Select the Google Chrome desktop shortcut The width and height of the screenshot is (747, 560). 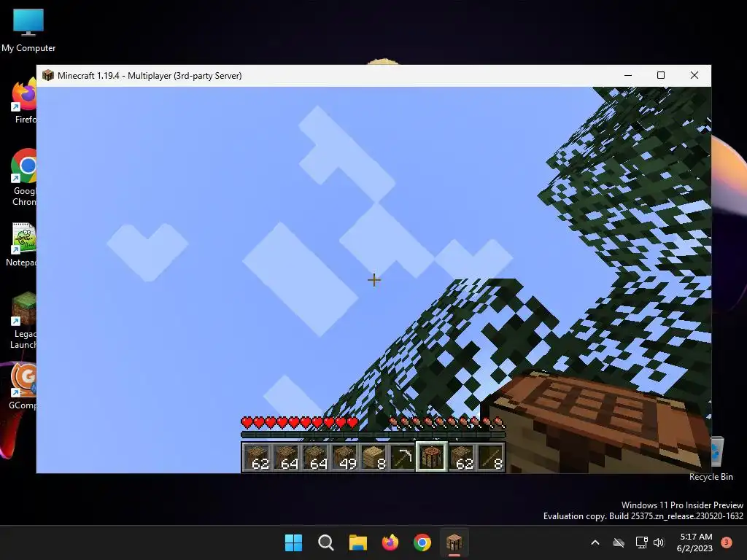[24, 177]
